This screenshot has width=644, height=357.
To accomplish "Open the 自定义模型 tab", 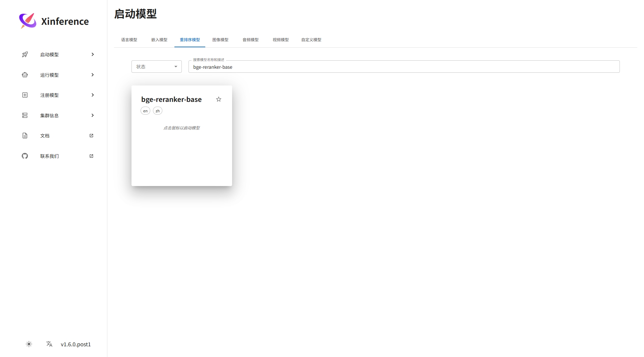I will point(311,40).
